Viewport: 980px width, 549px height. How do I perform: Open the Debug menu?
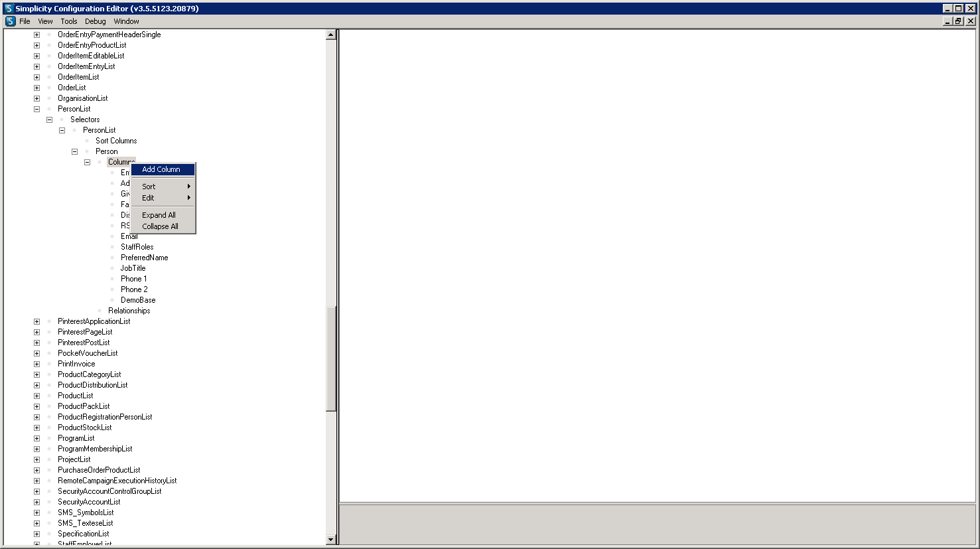[95, 21]
